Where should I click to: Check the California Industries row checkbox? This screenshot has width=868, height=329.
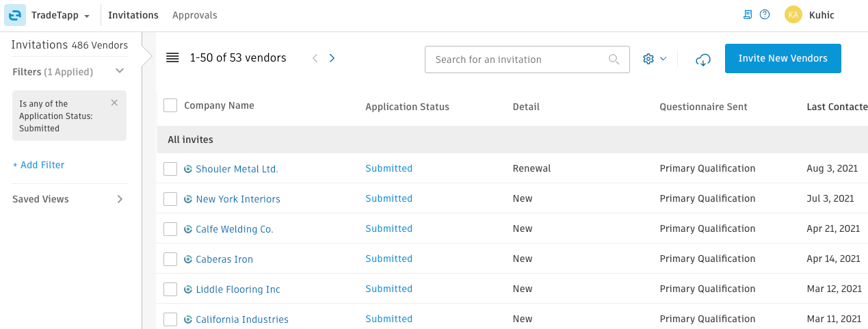tap(170, 319)
